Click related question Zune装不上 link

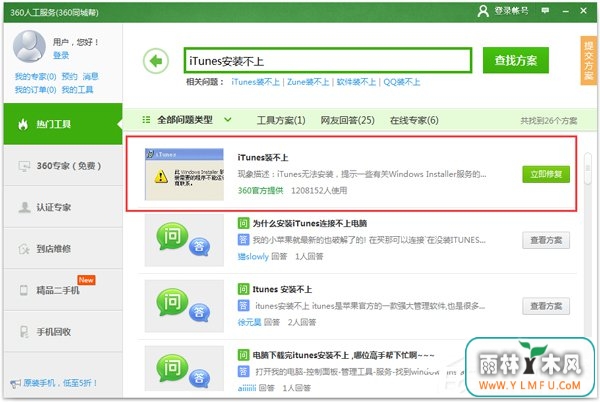click(308, 82)
